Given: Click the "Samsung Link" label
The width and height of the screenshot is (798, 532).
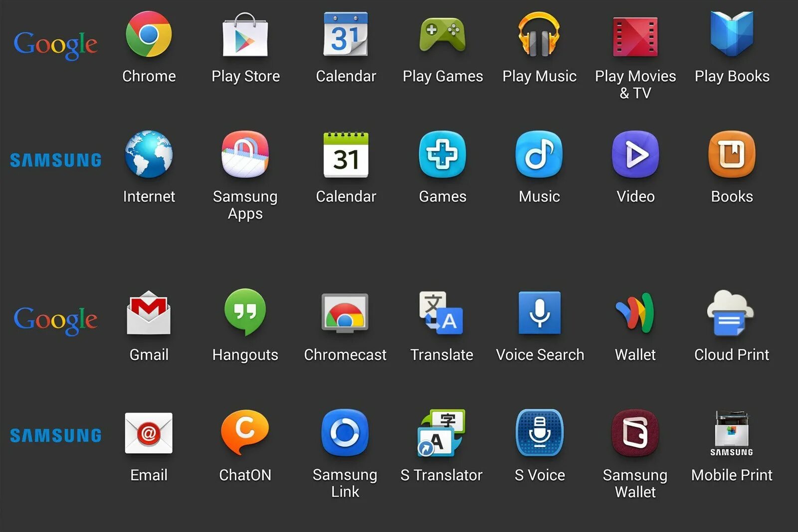Looking at the screenshot, I should pos(345,484).
